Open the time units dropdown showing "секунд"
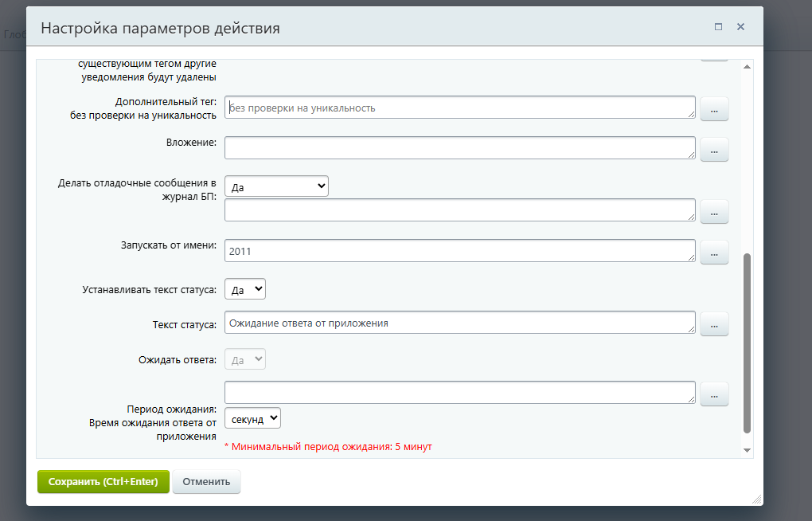 tap(252, 417)
